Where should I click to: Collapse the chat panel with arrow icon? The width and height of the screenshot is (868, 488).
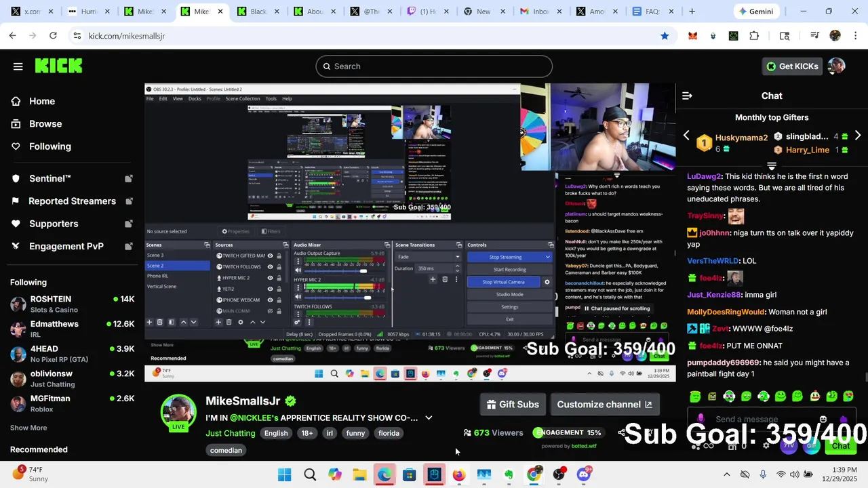click(687, 96)
